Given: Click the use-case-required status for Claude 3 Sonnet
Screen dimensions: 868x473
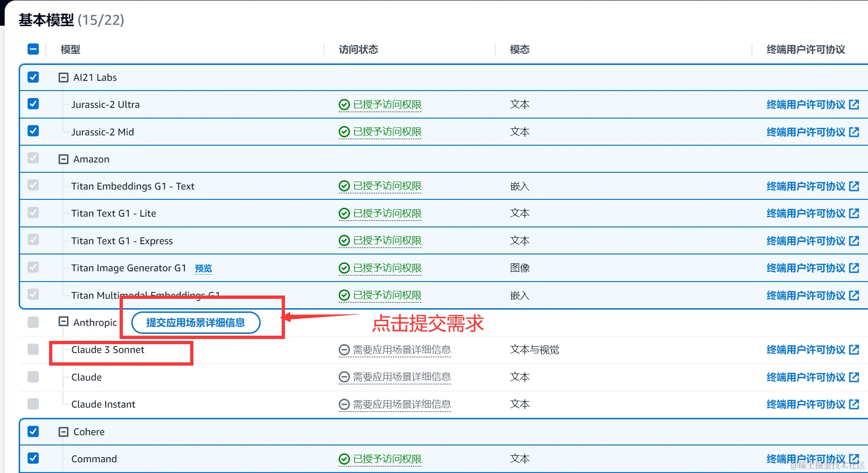Looking at the screenshot, I should (x=395, y=350).
